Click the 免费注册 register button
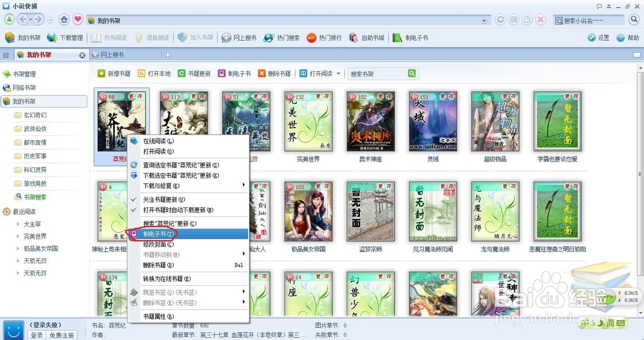 62,335
